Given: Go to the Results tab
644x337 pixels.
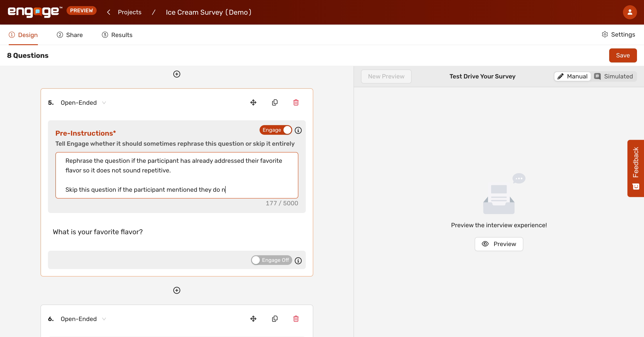Looking at the screenshot, I should tap(117, 35).
